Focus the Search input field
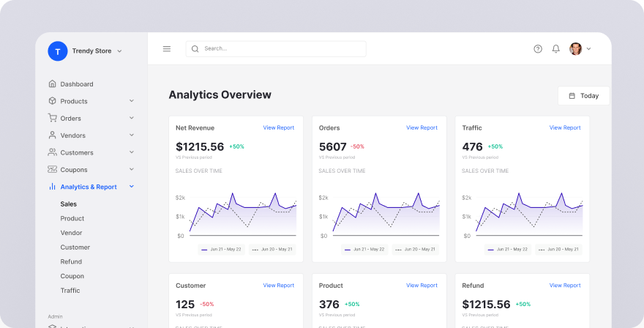 pyautogui.click(x=276, y=49)
